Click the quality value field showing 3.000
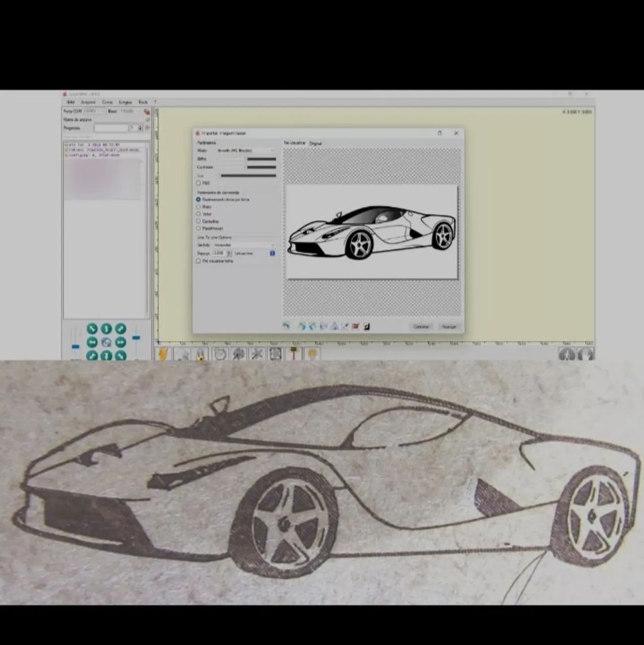The height and width of the screenshot is (645, 644). tap(219, 253)
